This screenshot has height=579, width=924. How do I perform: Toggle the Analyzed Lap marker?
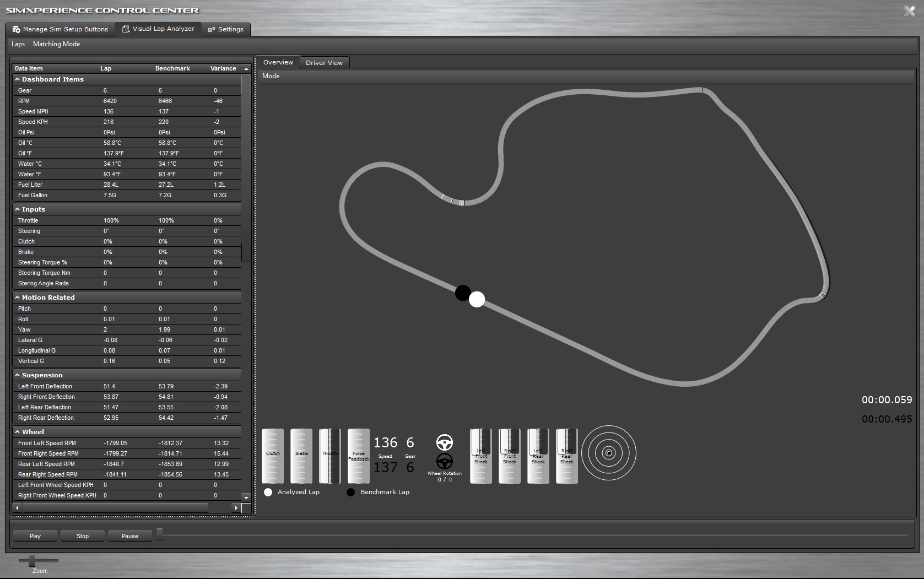click(x=268, y=492)
